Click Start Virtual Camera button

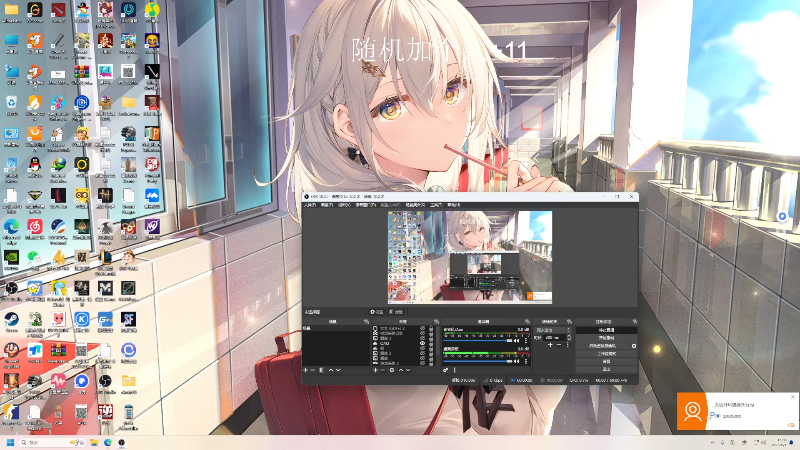[x=603, y=346]
